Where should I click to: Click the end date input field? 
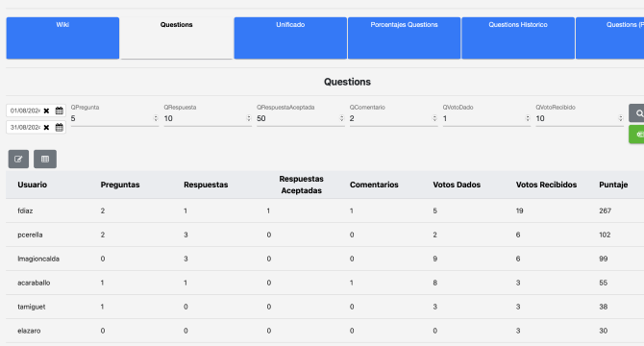pos(25,127)
